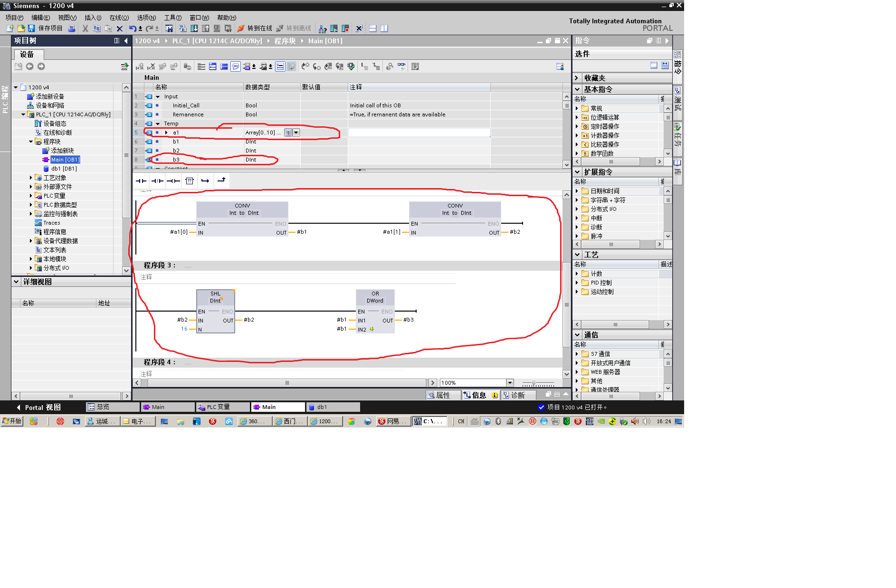Click the delete X icon in main toolbar
896x588 pixels.
pos(120,28)
